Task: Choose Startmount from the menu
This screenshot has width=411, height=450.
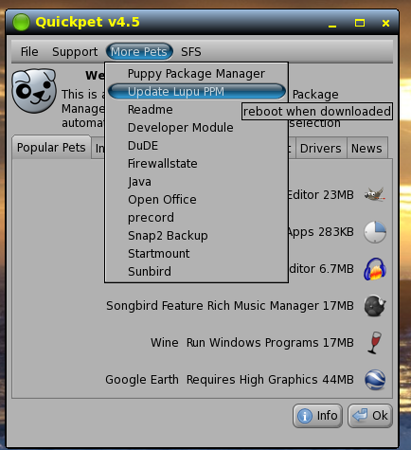Action: (x=197, y=254)
